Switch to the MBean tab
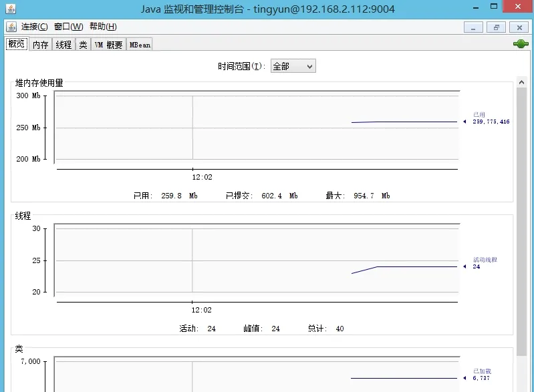Screen dimensions: 534x392 (x=140, y=45)
